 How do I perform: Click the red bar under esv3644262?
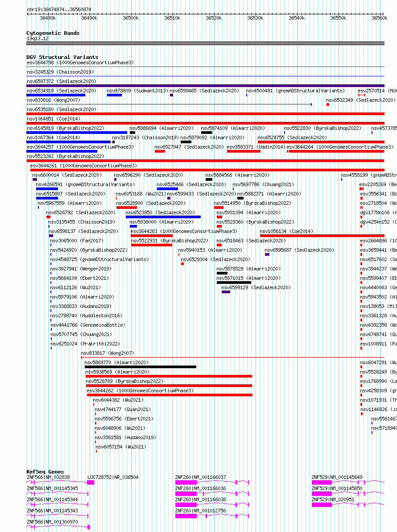tap(170, 395)
